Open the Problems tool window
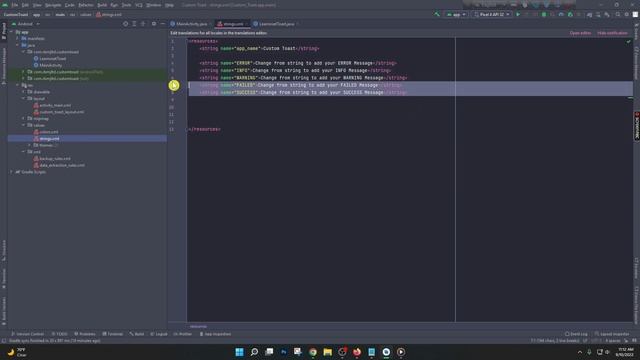This screenshot has height=360, width=640. pos(84,334)
